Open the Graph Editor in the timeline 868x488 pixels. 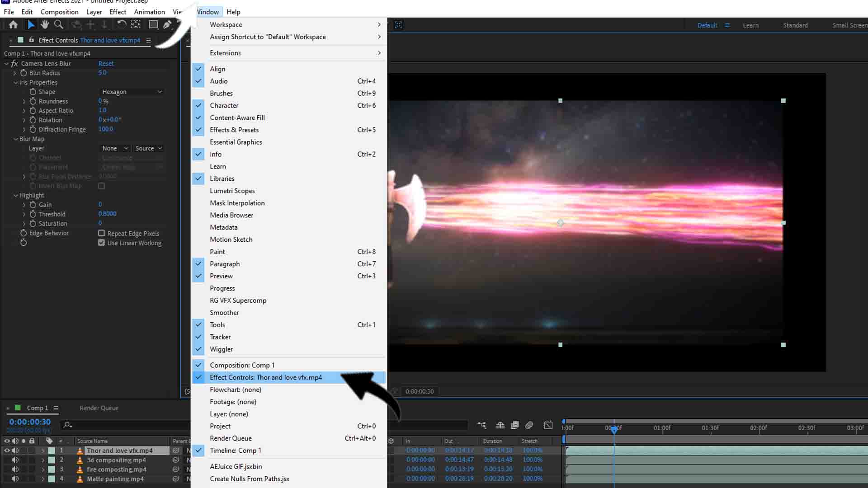coord(548,425)
